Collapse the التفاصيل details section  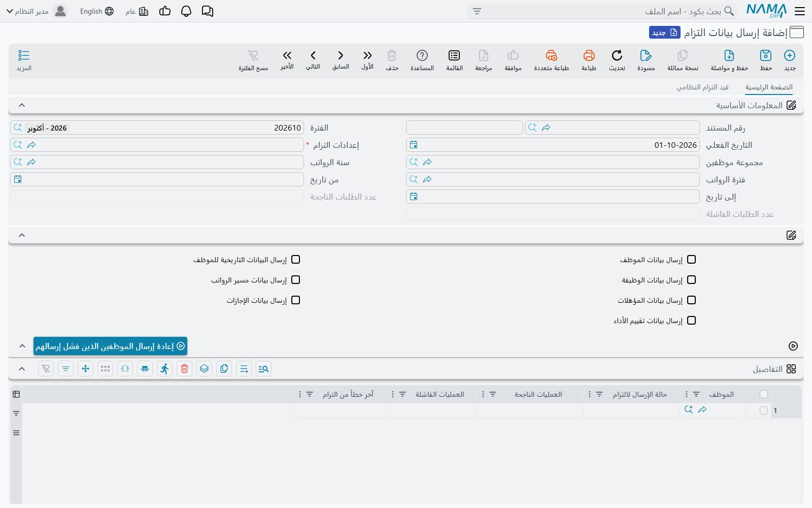point(22,369)
